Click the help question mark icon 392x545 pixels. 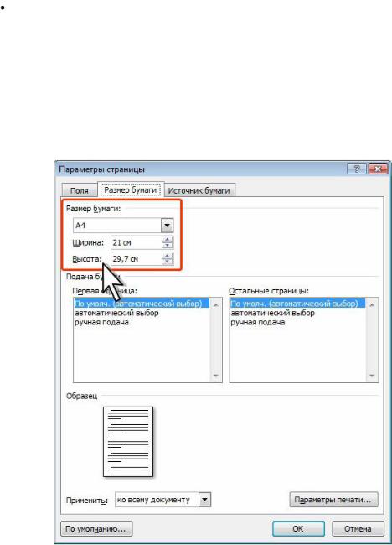[357, 169]
